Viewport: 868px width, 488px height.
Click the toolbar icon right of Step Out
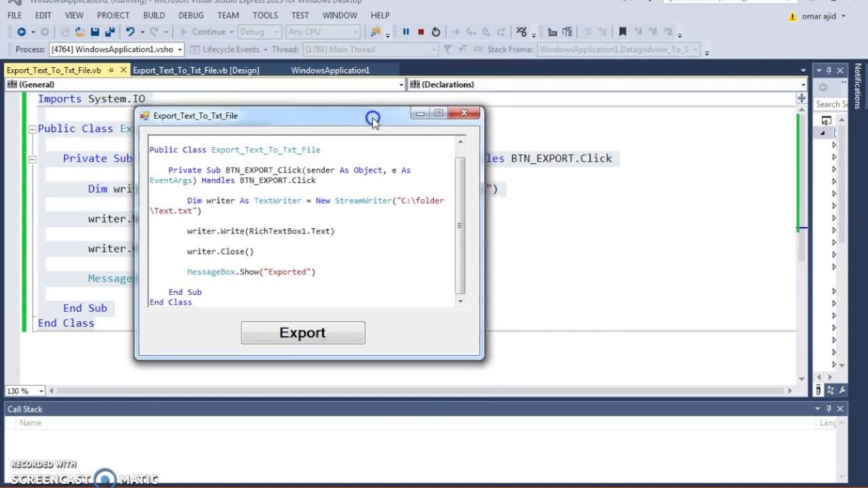pos(521,32)
